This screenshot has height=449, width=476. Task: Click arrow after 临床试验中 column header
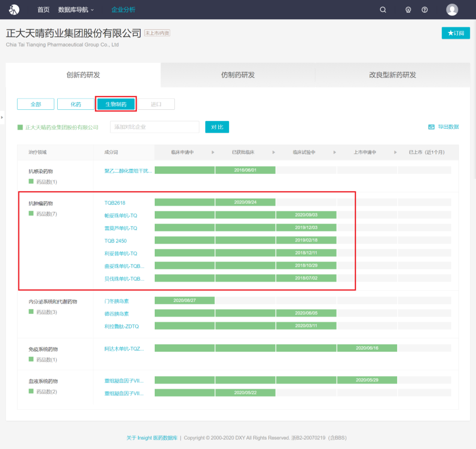pos(335,152)
